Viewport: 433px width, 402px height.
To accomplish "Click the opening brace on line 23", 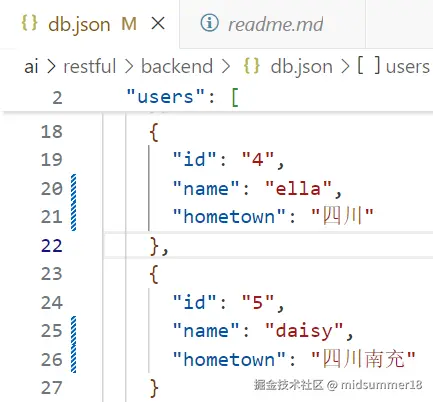I will coord(154,274).
